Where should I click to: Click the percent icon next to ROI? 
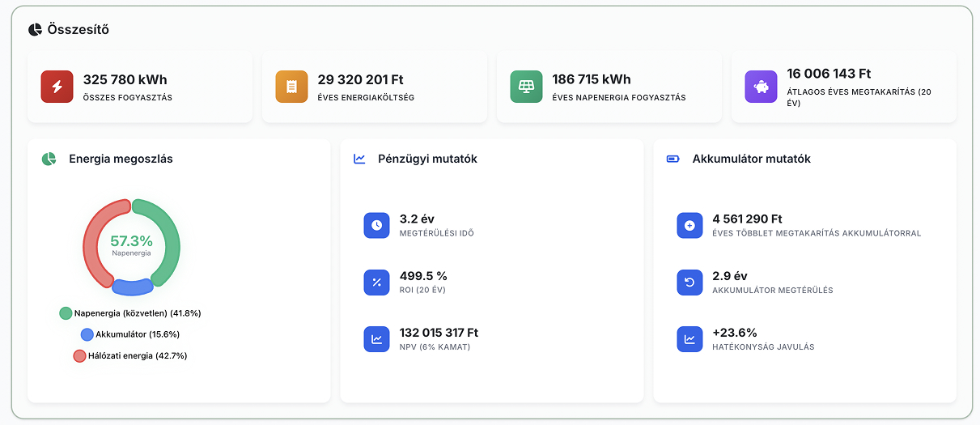376,282
